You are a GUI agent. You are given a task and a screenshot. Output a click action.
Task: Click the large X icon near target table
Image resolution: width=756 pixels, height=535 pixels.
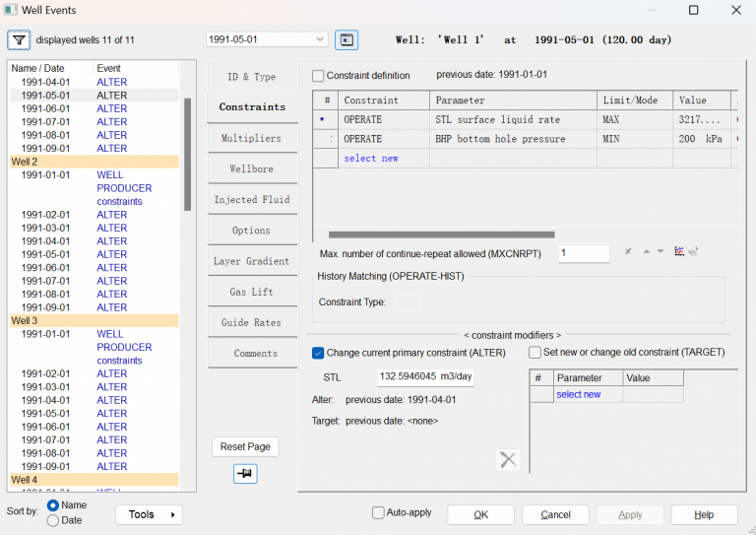coord(508,459)
